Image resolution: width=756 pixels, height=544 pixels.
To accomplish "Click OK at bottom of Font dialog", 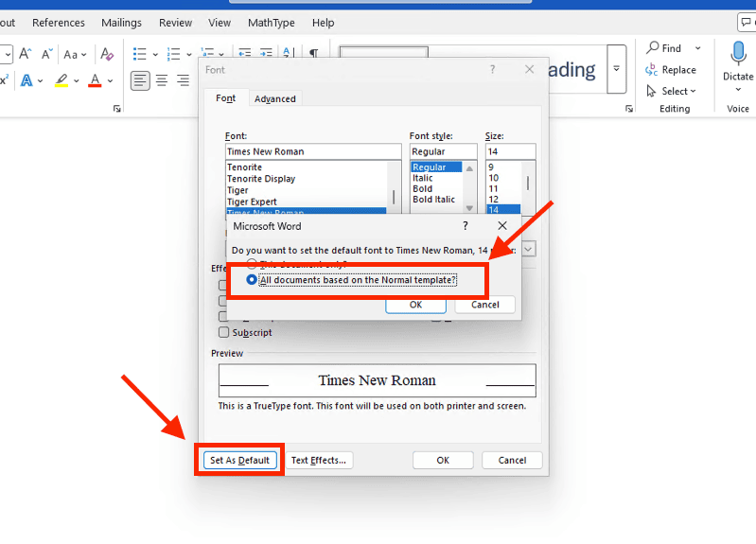I will coord(443,460).
